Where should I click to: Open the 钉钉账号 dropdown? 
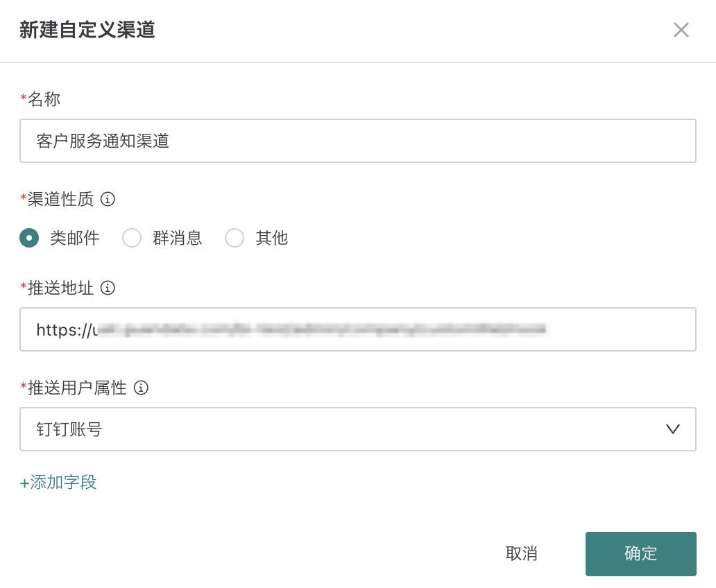pyautogui.click(x=347, y=429)
